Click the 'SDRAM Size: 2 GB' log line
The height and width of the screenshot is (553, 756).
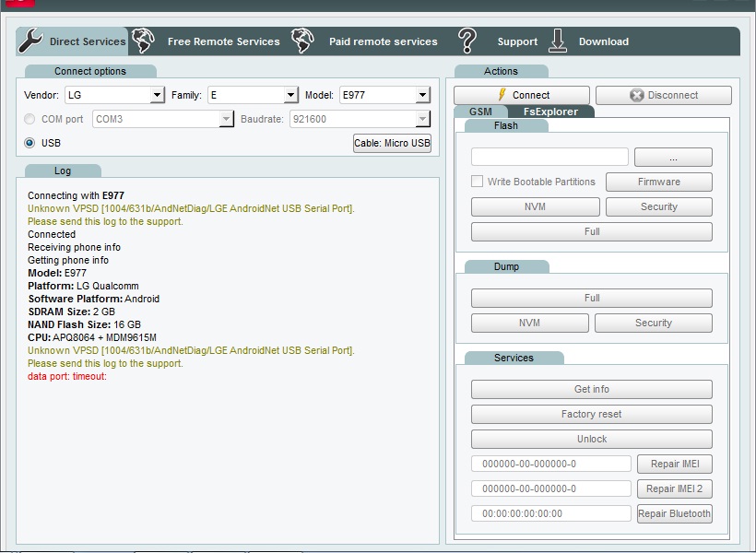click(71, 312)
